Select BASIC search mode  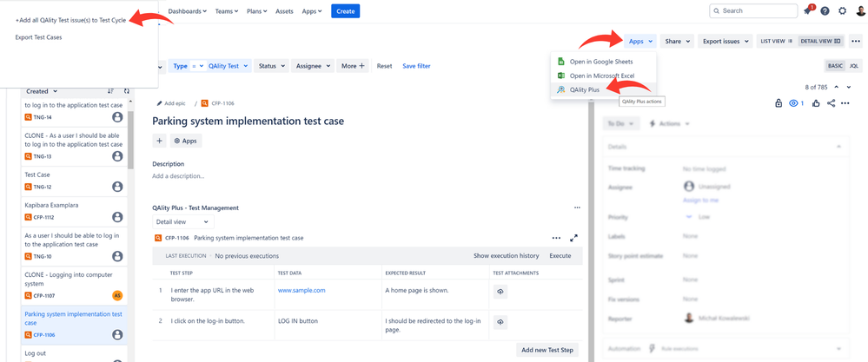[835, 66]
